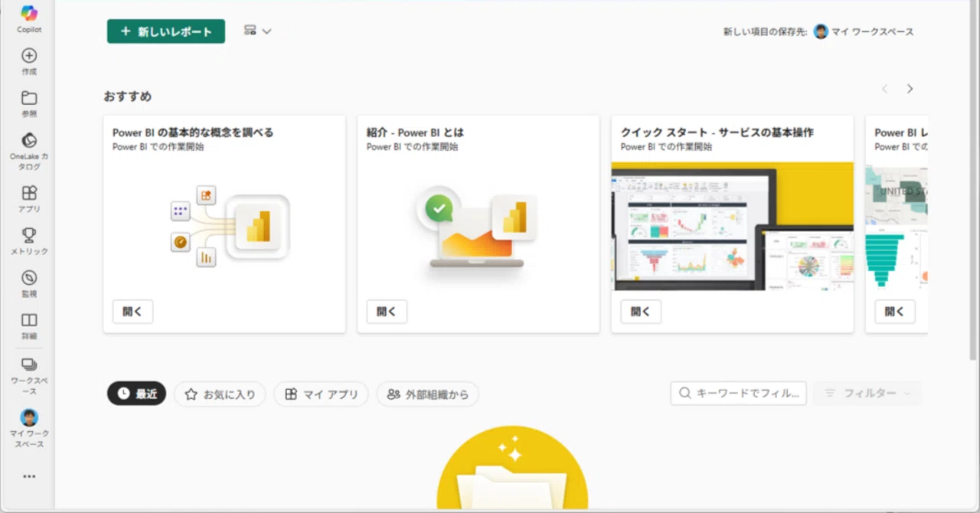Open マイ ワークスペース save location at top right
Viewport: 980px width, 513px height.
(x=864, y=31)
